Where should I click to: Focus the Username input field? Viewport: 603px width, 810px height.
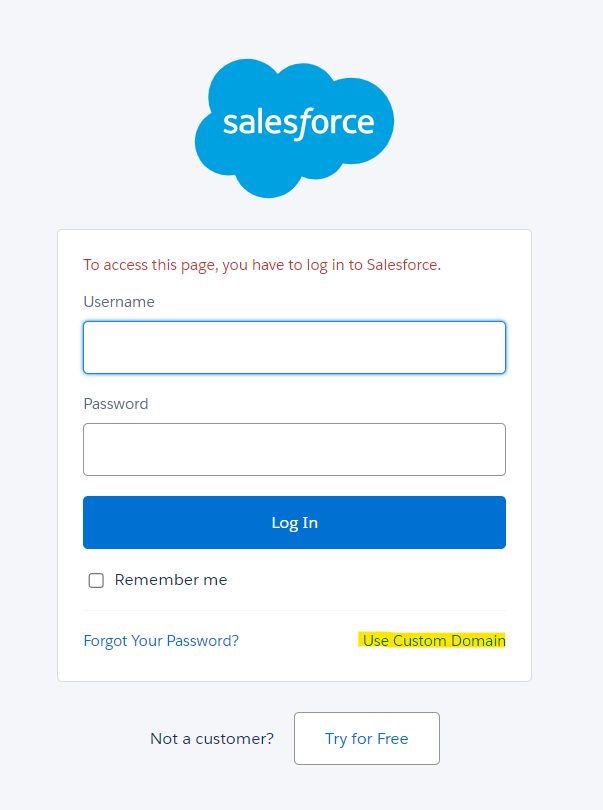pyautogui.click(x=294, y=347)
